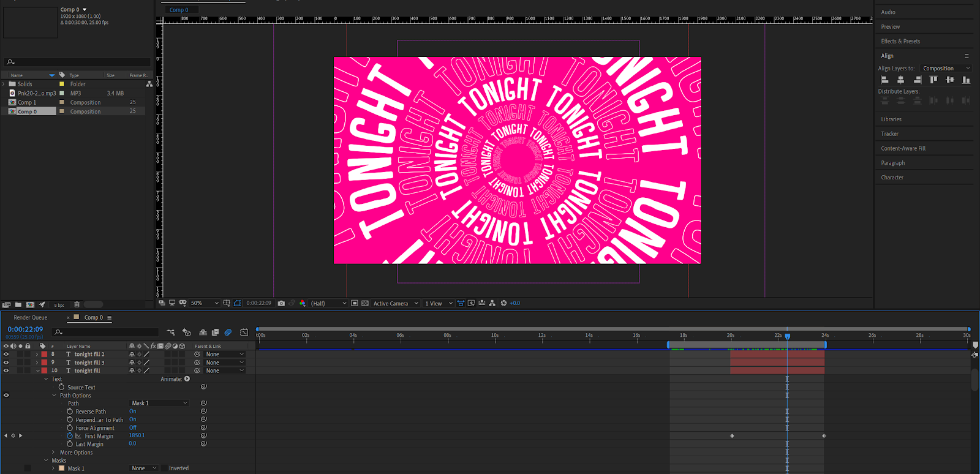Open the 1 View layout dropdown
Viewport: 980px width, 474px height.
click(x=439, y=303)
